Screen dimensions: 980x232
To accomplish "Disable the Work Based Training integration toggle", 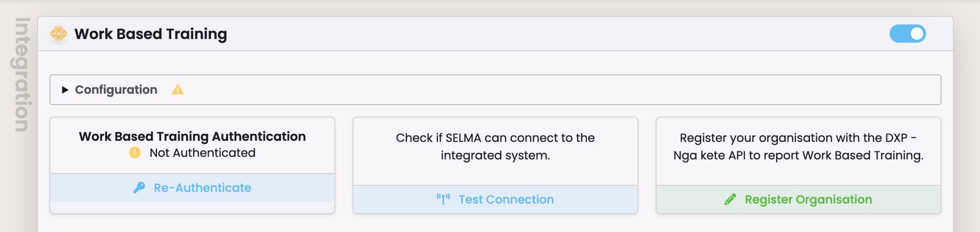I will tap(907, 34).
